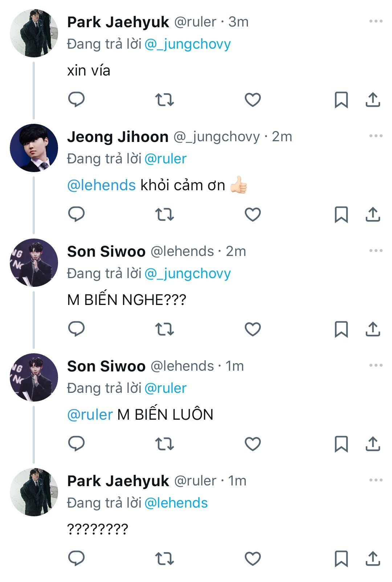Reply to the "M BIẾN LUÔN" tweet
Screen dimensions: 392x582
(x=76, y=444)
